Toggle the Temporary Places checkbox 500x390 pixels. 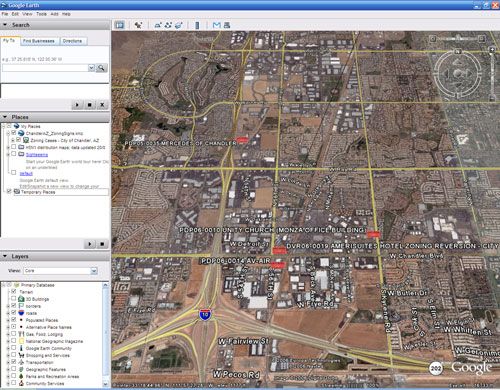9,191
